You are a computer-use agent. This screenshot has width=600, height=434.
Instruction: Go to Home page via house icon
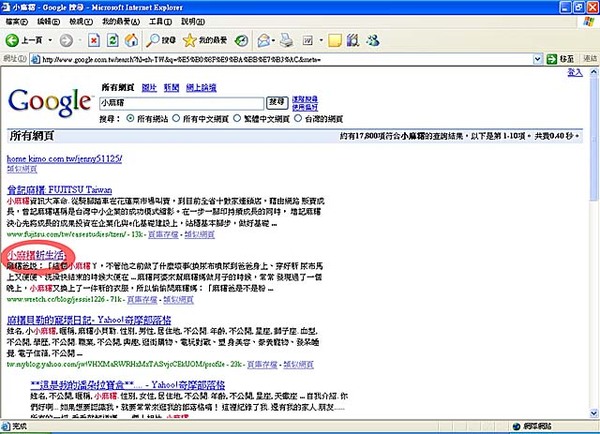[x=131, y=40]
